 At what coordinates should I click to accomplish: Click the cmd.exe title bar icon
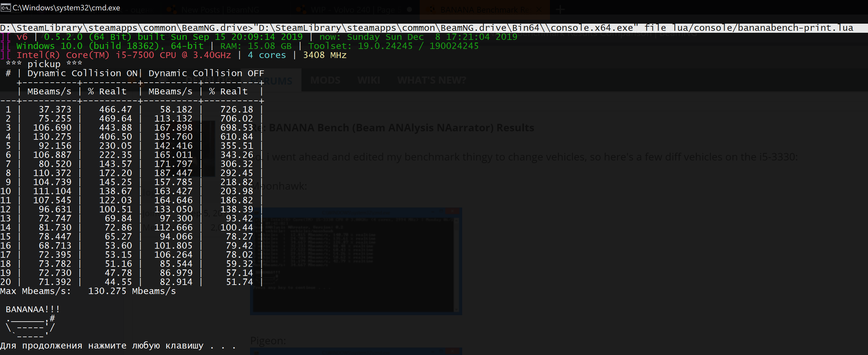click(6, 7)
